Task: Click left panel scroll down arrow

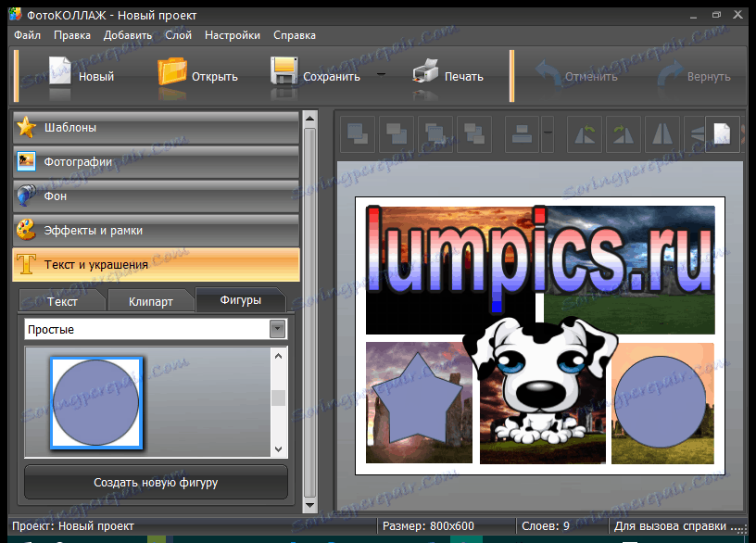Action: click(310, 505)
